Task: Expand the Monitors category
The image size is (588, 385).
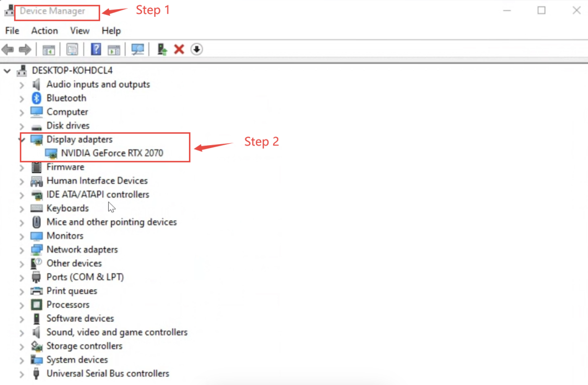Action: [x=22, y=237]
